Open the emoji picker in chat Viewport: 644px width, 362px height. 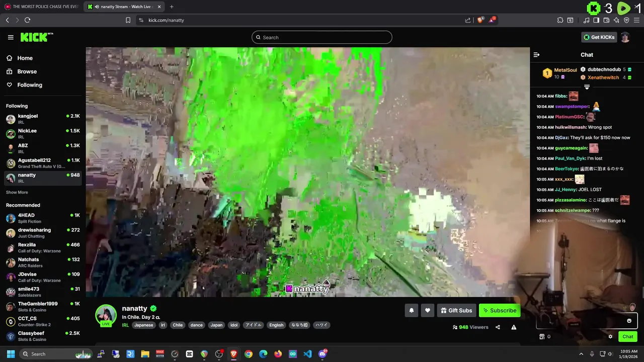tap(629, 321)
